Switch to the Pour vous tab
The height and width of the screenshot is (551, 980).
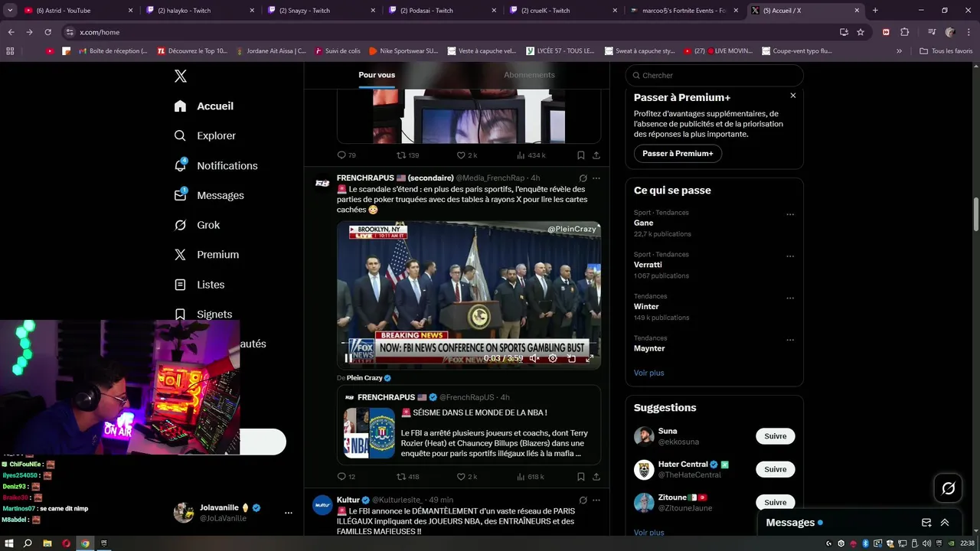(377, 75)
